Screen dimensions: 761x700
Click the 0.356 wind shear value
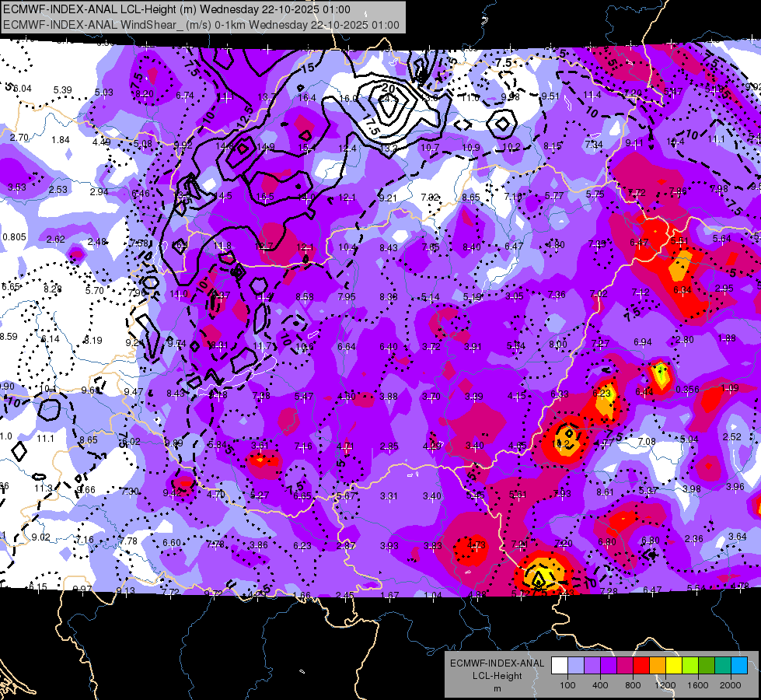pos(687,389)
